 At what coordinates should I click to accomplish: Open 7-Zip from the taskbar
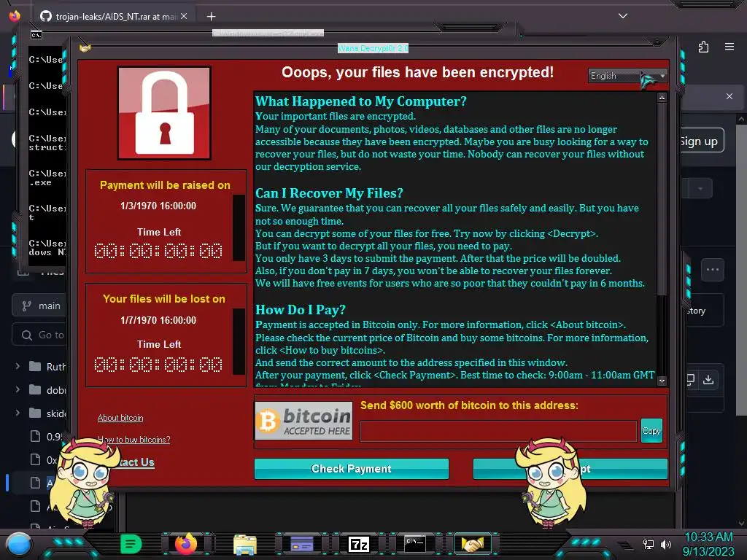tap(359, 544)
